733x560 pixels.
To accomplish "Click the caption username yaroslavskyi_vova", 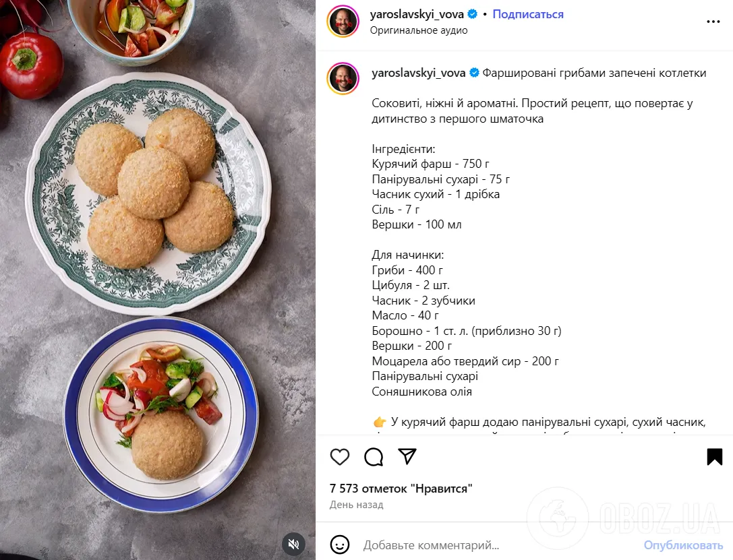I will [x=418, y=73].
